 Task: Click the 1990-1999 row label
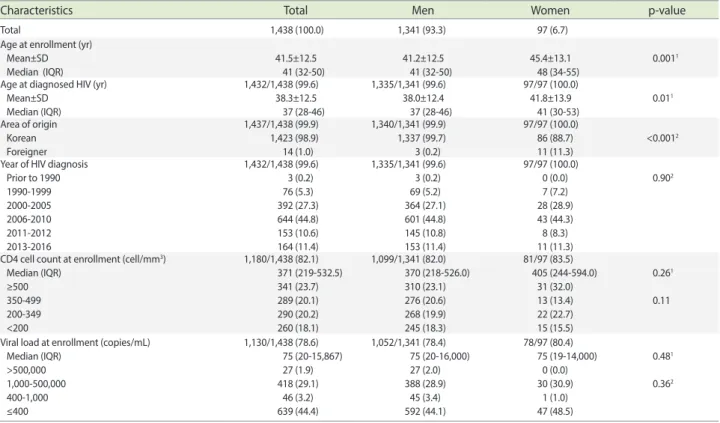[x=29, y=192]
